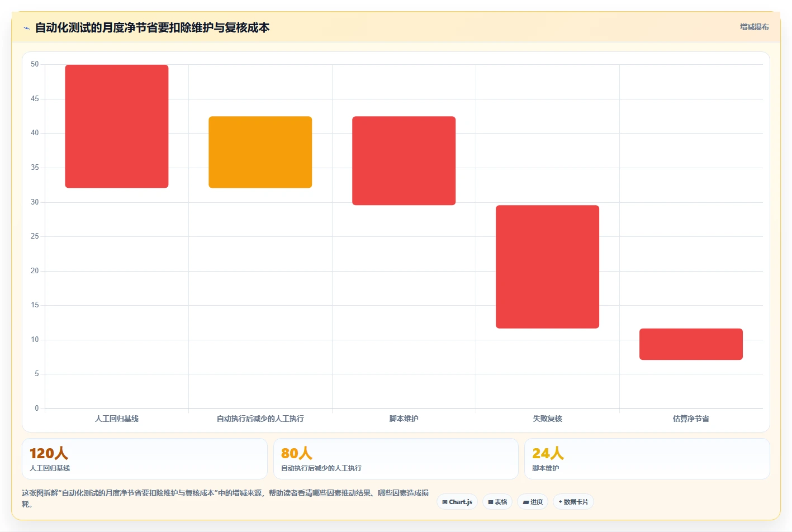Click the description paragraph starting 这张图拆解
Screen dimensions: 792x532
pyautogui.click(x=225, y=498)
